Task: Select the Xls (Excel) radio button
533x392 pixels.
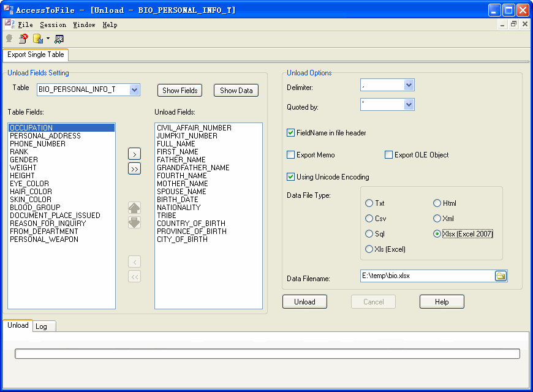Action: pos(369,249)
